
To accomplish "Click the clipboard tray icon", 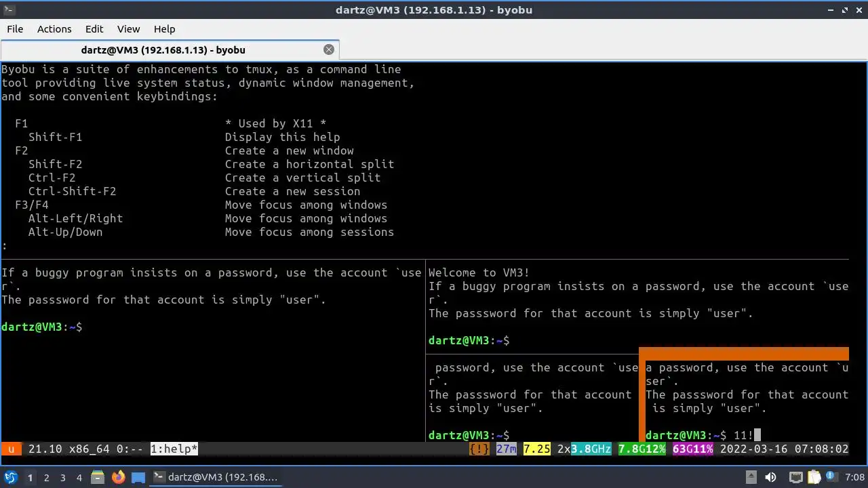I will click(814, 478).
